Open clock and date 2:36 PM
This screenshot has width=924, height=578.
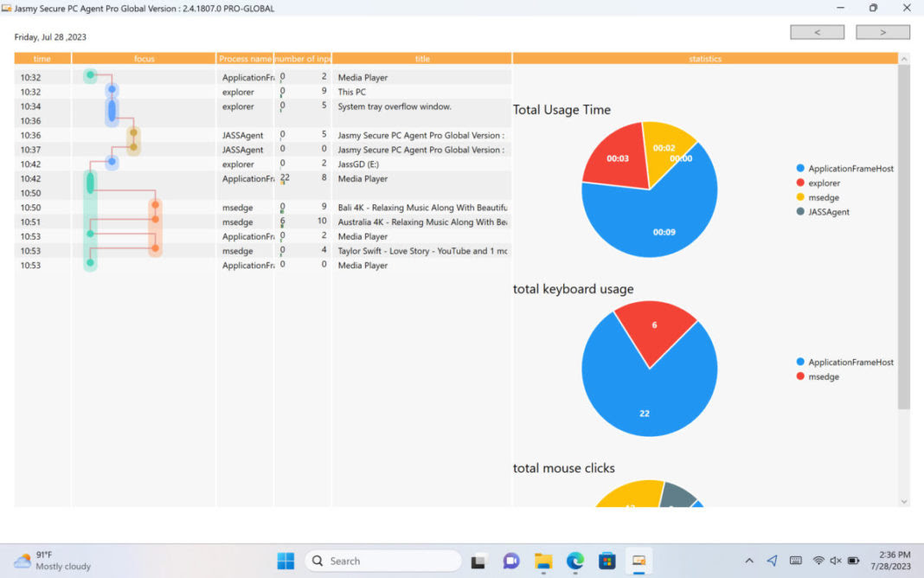click(890, 561)
